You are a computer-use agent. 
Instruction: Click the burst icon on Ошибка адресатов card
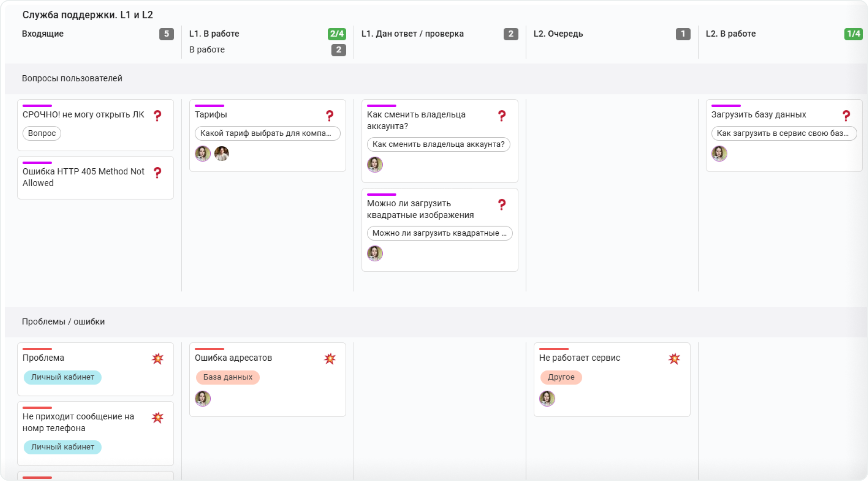(x=330, y=358)
